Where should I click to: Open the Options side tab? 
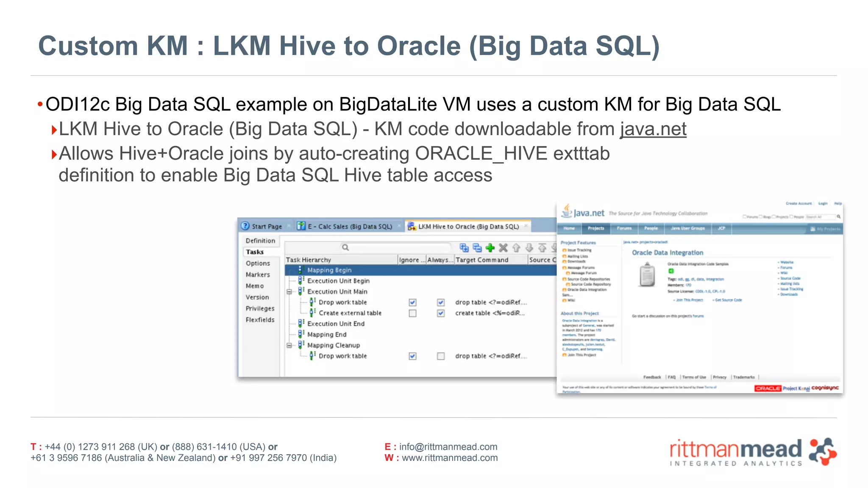tap(258, 263)
